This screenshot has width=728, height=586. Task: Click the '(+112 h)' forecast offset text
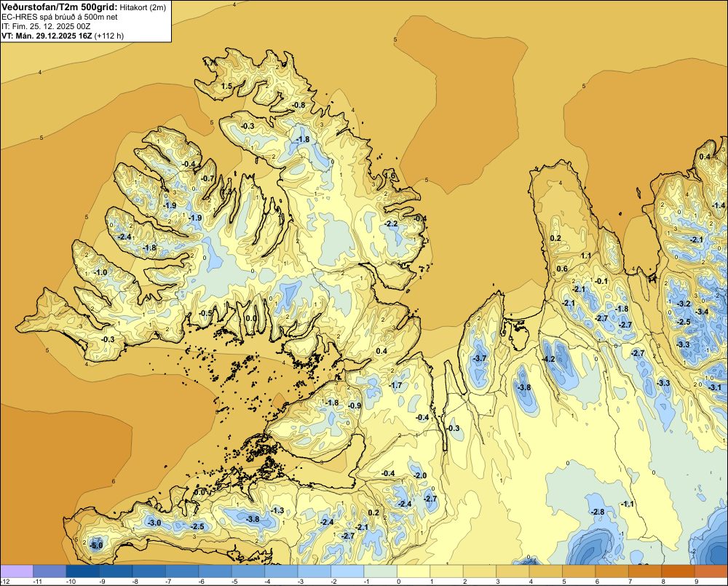[108, 36]
